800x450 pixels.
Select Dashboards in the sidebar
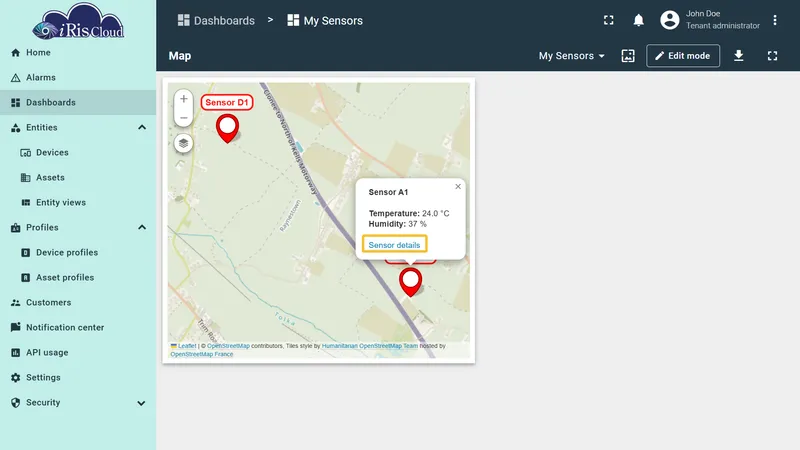coord(78,103)
